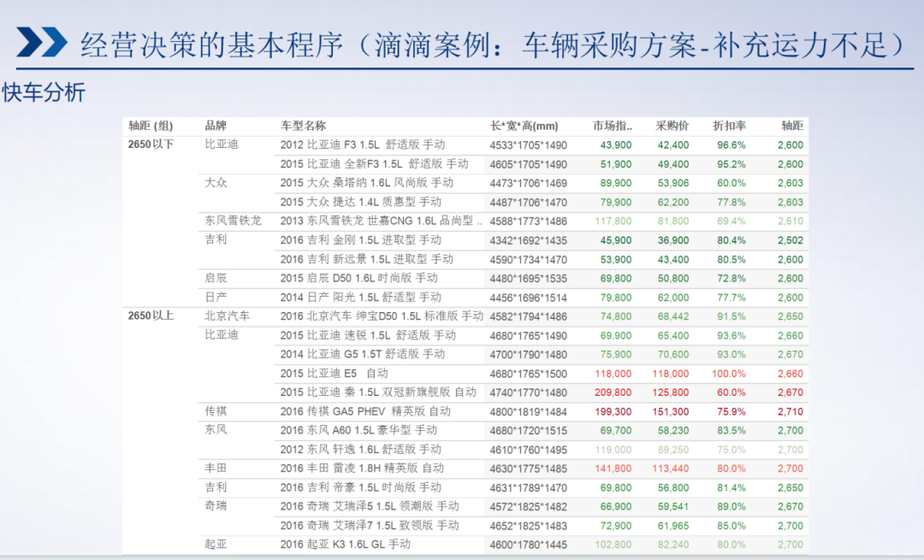
Task: Click the '启辰' brand cell
Action: coord(216,278)
